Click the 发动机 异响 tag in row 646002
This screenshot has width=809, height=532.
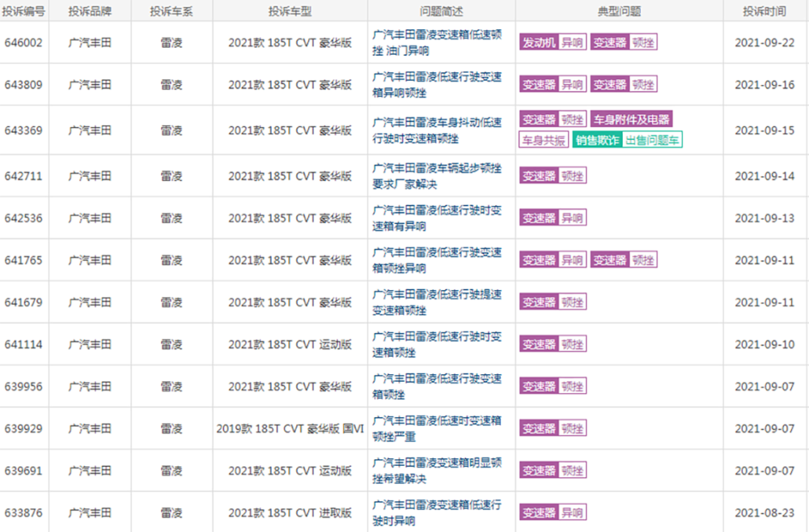pos(553,42)
